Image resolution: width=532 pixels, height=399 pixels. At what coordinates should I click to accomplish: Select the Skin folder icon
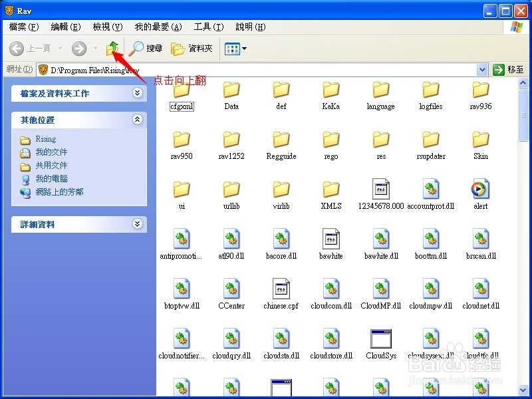(481, 140)
